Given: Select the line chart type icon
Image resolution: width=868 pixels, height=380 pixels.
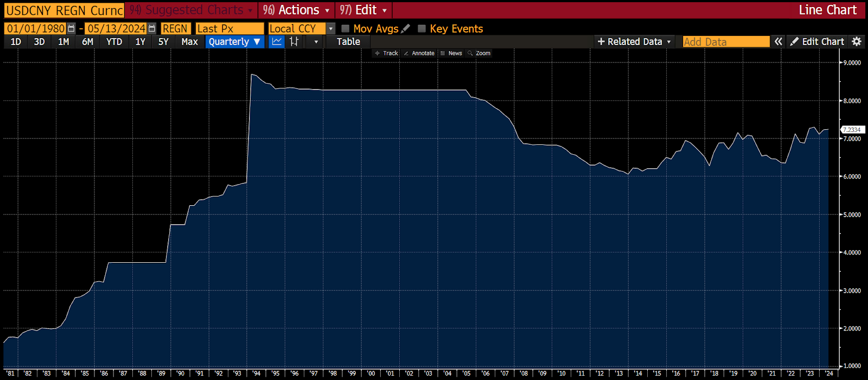Looking at the screenshot, I should pos(277,42).
